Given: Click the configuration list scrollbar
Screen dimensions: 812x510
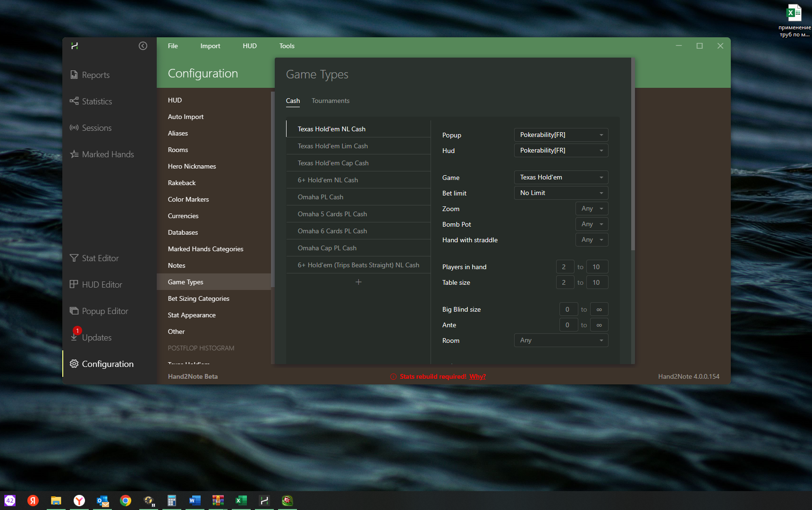Looking at the screenshot, I should tap(272, 189).
